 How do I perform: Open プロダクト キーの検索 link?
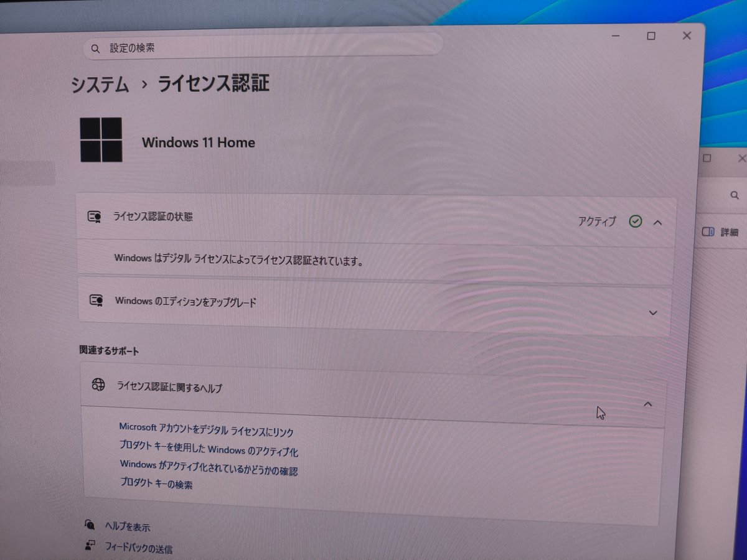coord(156,483)
